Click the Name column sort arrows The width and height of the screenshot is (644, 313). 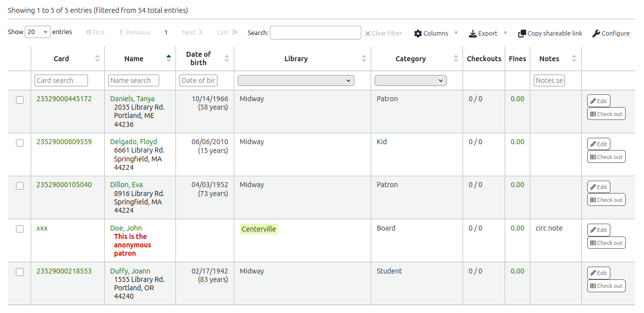coord(169,59)
